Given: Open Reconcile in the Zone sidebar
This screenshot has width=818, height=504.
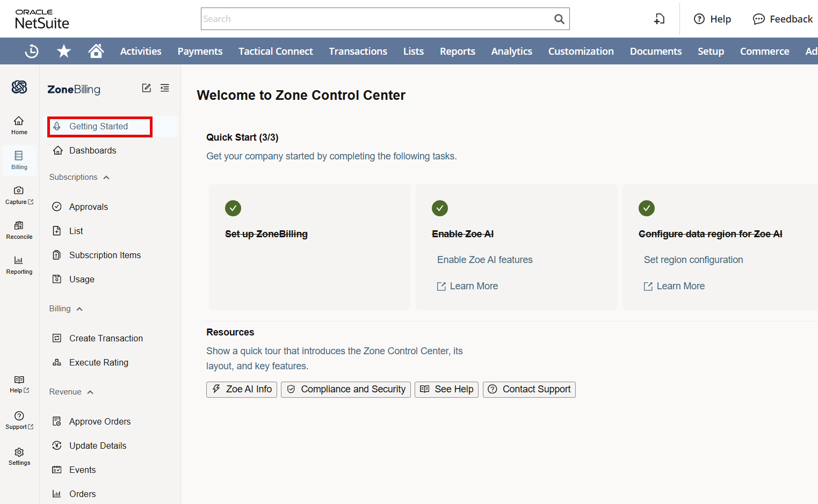Looking at the screenshot, I should pyautogui.click(x=19, y=230).
